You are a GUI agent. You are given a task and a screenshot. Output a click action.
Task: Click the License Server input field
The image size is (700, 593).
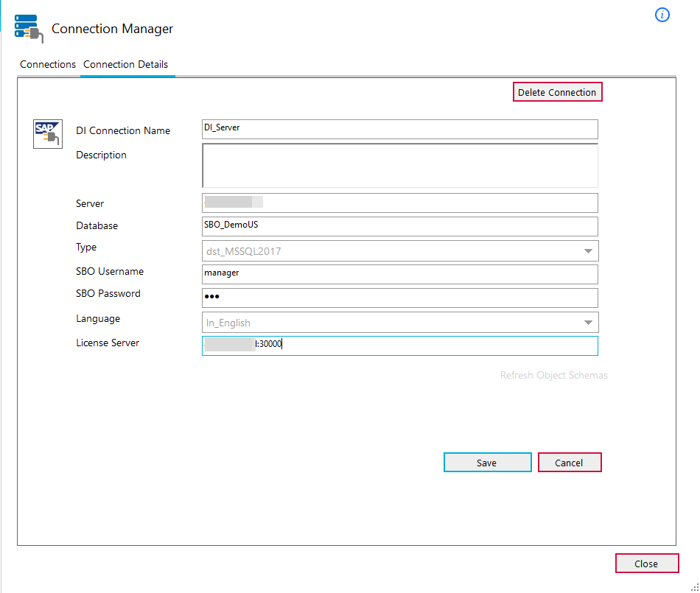[400, 345]
